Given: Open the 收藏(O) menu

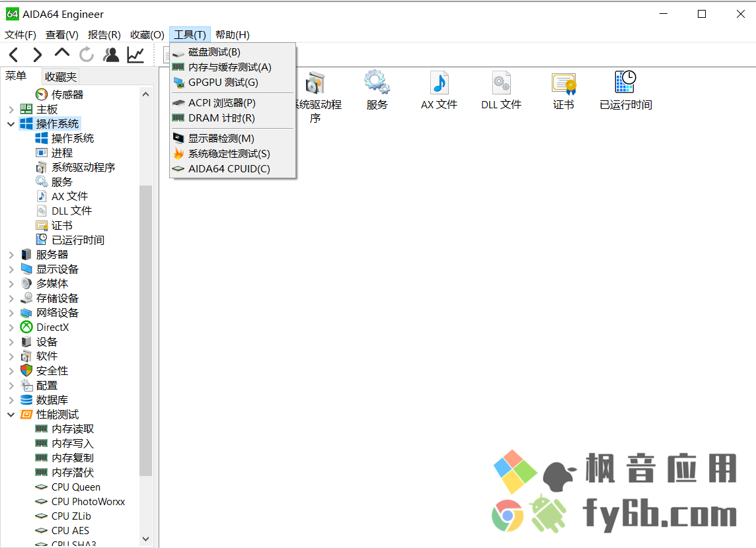Looking at the screenshot, I should point(147,35).
